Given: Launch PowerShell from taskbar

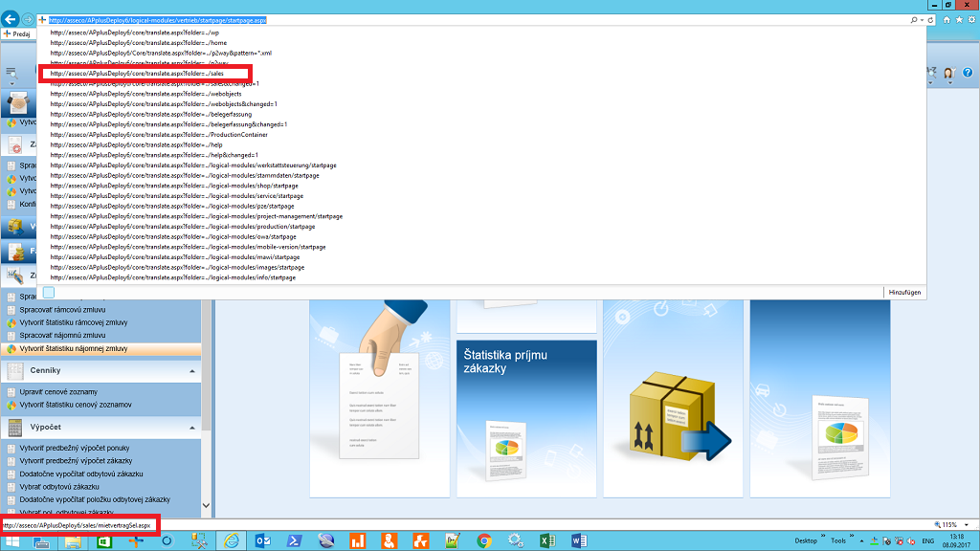Looking at the screenshot, I should (x=295, y=541).
